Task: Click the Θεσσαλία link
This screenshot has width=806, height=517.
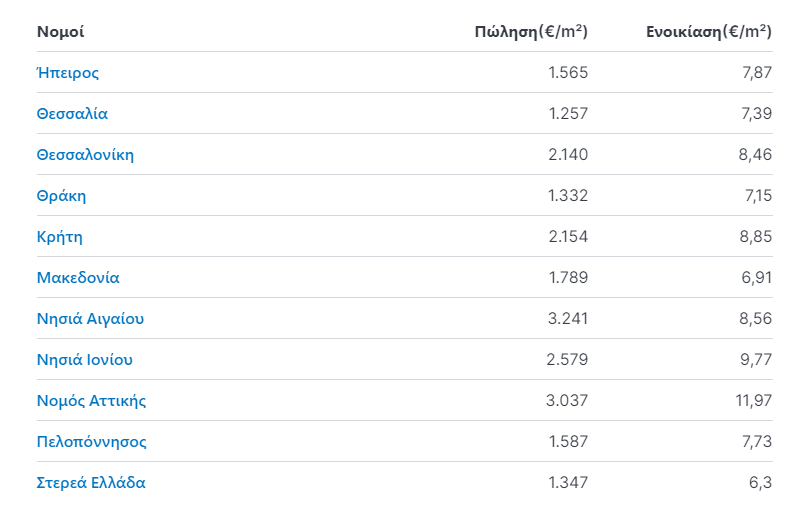Action: pyautogui.click(x=72, y=114)
